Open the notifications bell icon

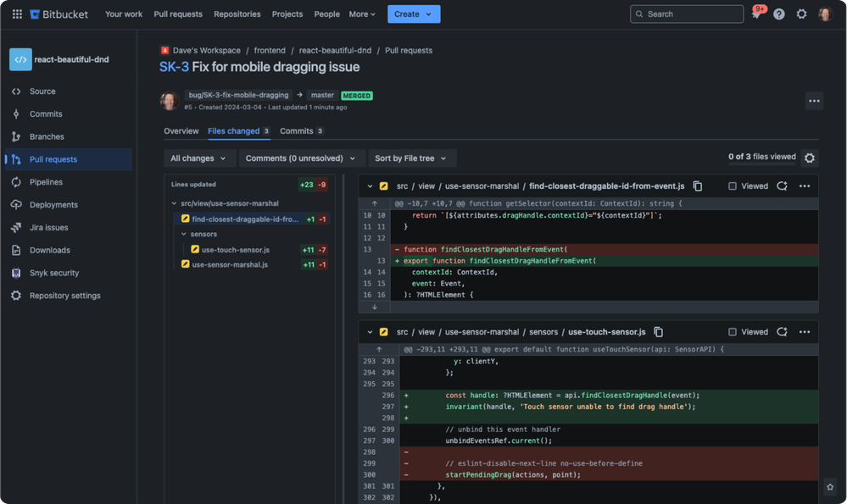(756, 14)
